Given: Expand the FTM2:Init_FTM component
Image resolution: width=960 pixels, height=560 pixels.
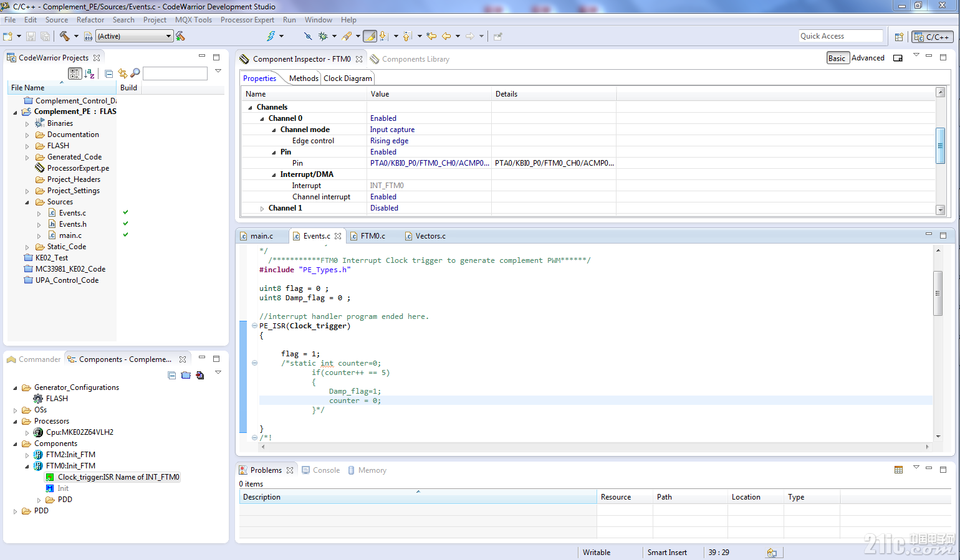Looking at the screenshot, I should coord(27,455).
